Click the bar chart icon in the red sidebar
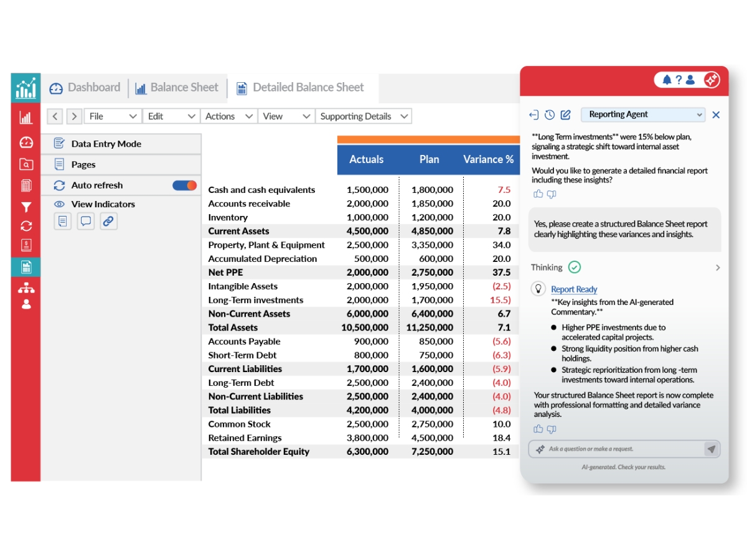Viewport: 747px width, 560px height. 26,117
